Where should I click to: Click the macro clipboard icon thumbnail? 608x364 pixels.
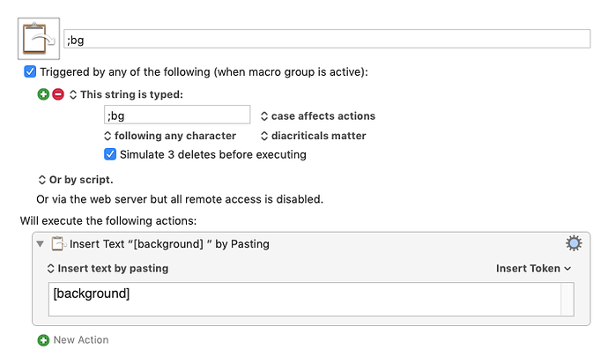39,39
